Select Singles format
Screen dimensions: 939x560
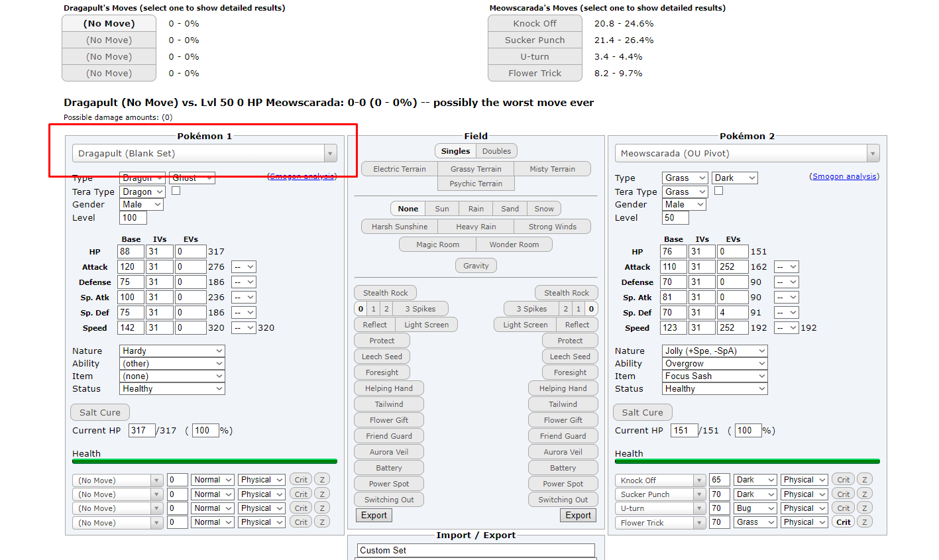pos(455,151)
